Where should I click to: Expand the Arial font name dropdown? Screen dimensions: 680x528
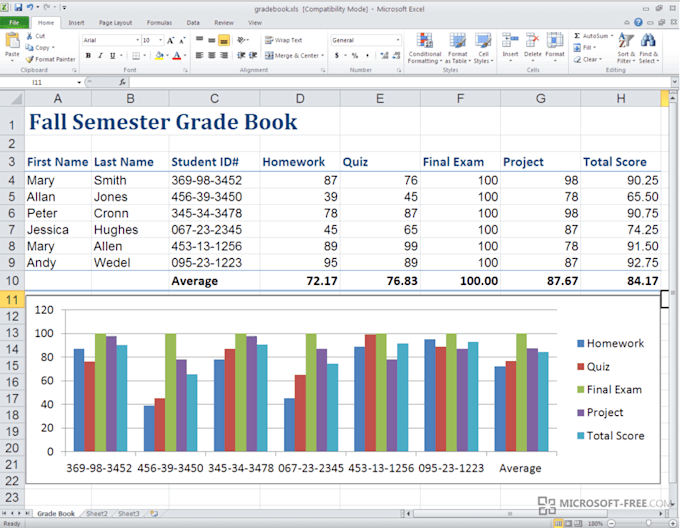(x=136, y=41)
